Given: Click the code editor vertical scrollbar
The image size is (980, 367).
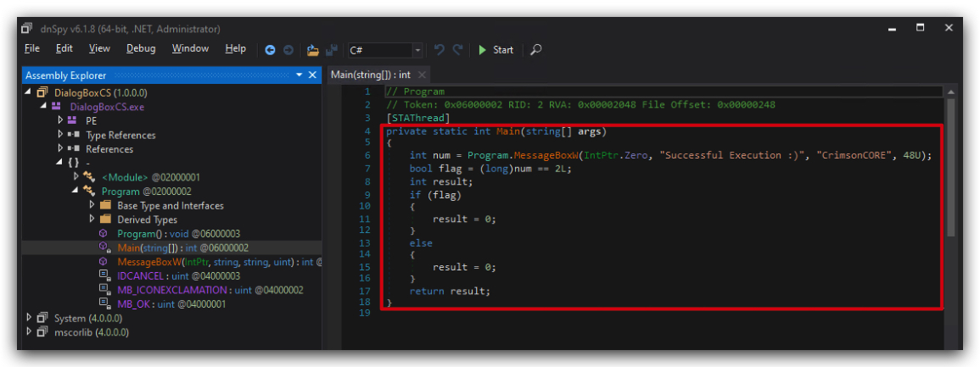Looking at the screenshot, I should 950,167.
